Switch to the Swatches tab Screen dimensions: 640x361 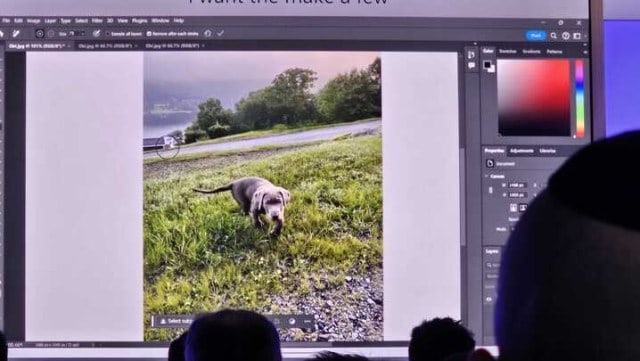click(x=508, y=51)
